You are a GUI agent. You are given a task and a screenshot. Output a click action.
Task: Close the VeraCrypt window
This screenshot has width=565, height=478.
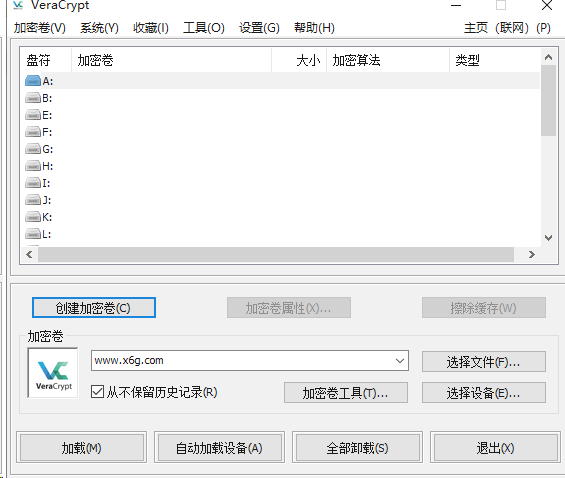pyautogui.click(x=547, y=5)
